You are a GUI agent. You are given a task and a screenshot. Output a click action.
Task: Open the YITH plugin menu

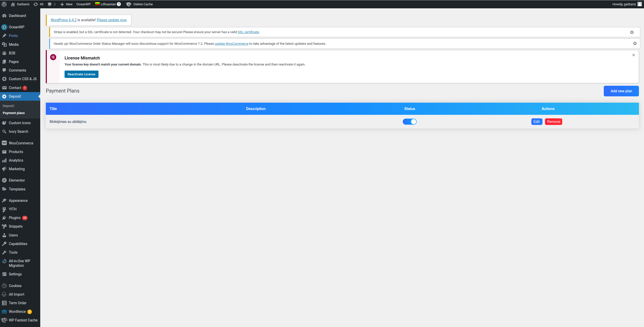coord(20,209)
